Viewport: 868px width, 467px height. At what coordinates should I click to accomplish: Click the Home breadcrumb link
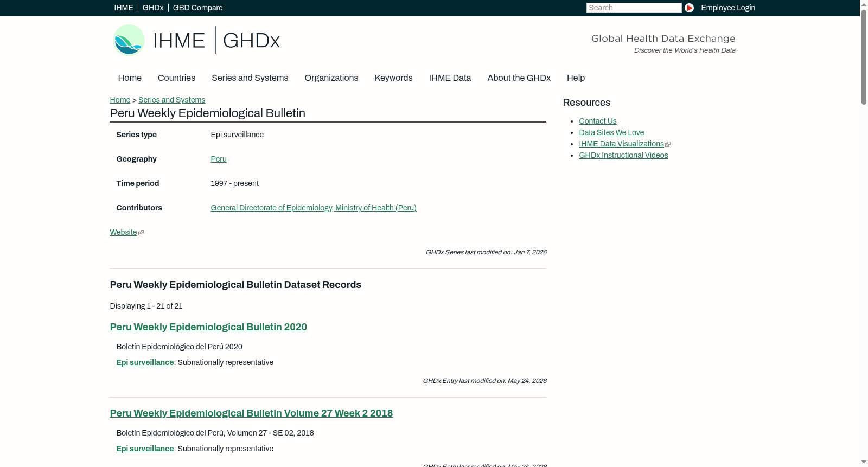click(x=120, y=100)
